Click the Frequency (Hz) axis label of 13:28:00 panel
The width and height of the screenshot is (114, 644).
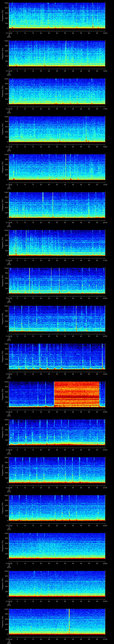(x=3, y=546)
